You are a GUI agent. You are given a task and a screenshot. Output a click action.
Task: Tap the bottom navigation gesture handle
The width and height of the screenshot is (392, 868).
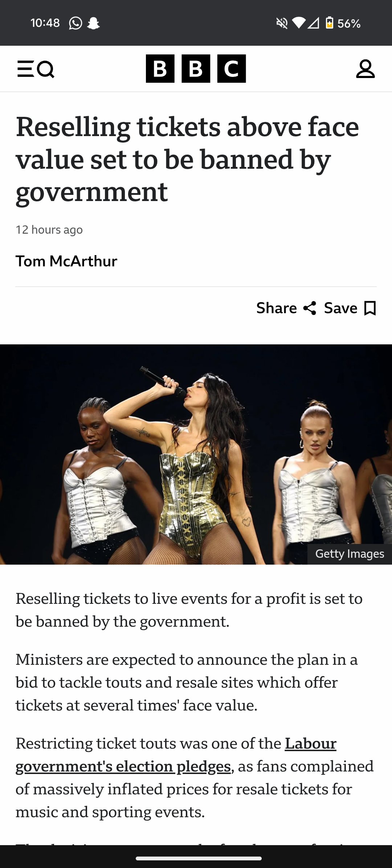[x=199, y=858]
